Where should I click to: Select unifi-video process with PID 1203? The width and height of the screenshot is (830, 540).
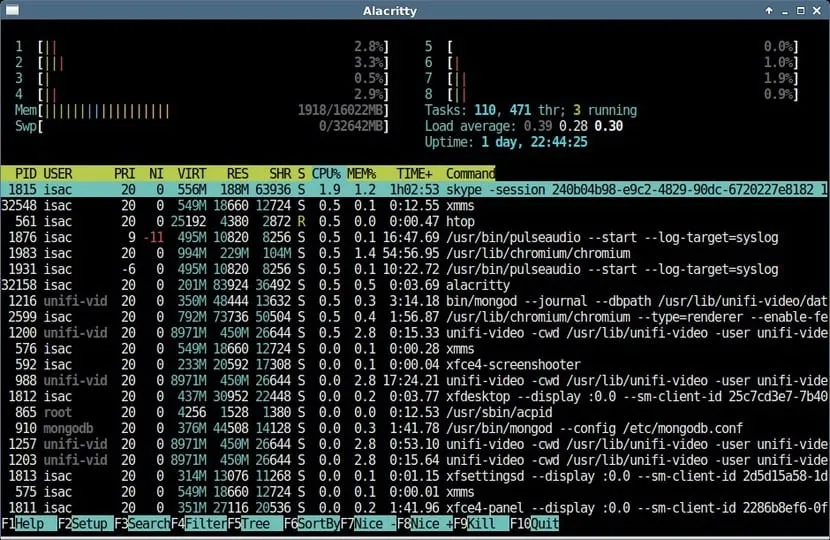[415, 460]
